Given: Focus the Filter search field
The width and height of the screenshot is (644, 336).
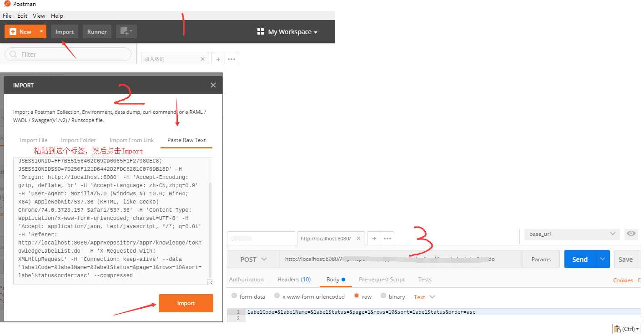Looking at the screenshot, I should point(68,55).
